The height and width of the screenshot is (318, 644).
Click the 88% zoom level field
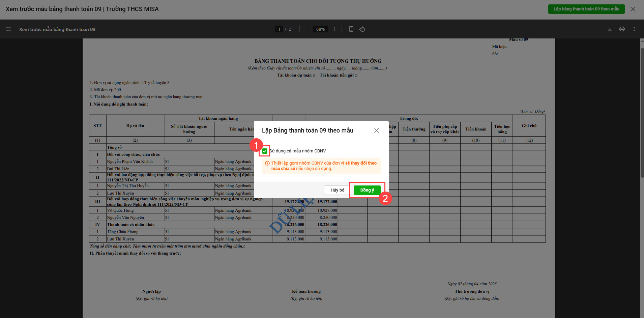(x=320, y=29)
